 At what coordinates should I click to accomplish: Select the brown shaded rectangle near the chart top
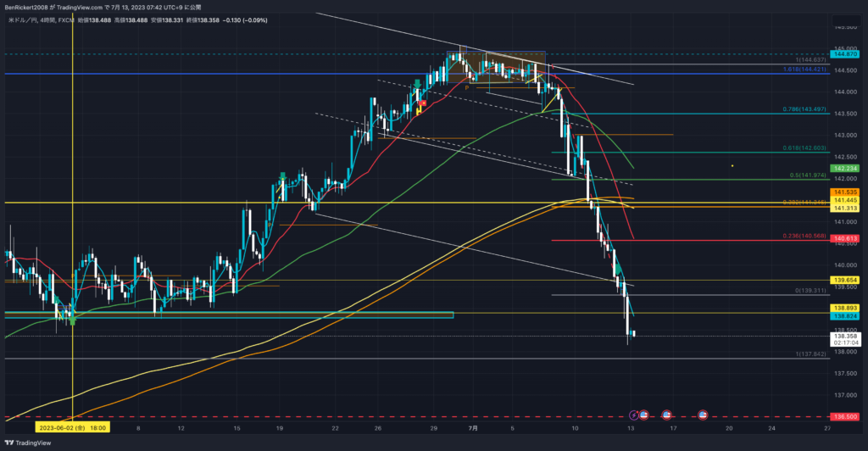point(497,68)
